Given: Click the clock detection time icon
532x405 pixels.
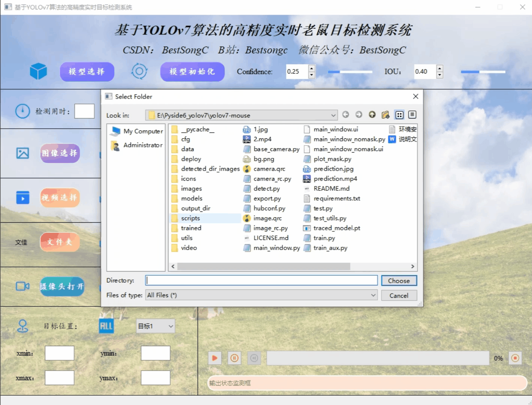Looking at the screenshot, I should [22, 111].
